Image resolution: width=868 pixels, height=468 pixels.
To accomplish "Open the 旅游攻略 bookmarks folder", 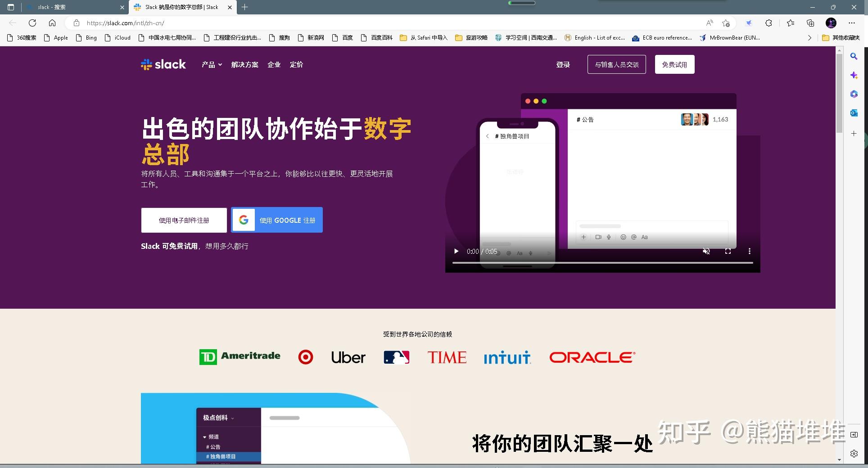I will click(471, 38).
